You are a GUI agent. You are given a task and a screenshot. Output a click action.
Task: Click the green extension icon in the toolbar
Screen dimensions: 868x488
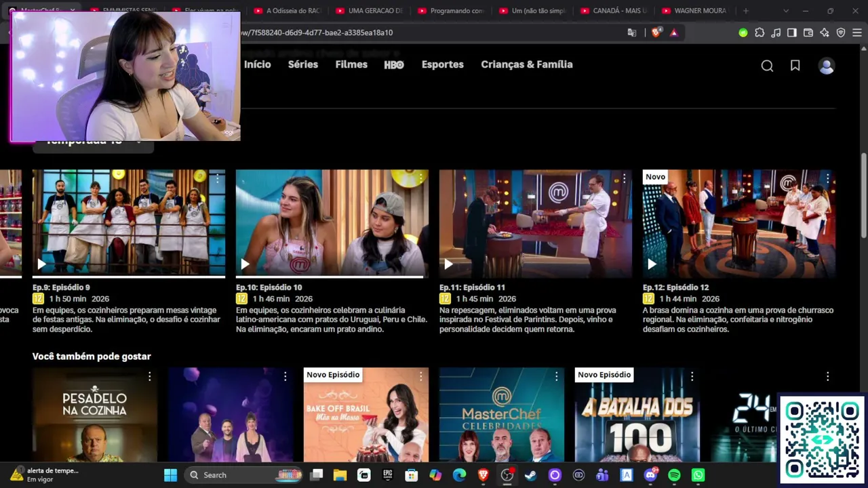pyautogui.click(x=743, y=33)
